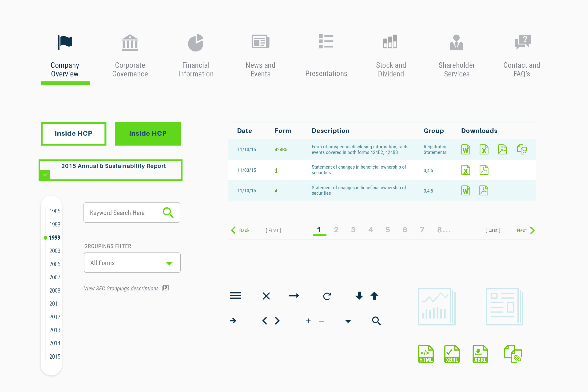Click the XBRL checkmark file icon
This screenshot has width=588, height=392.
tap(452, 354)
